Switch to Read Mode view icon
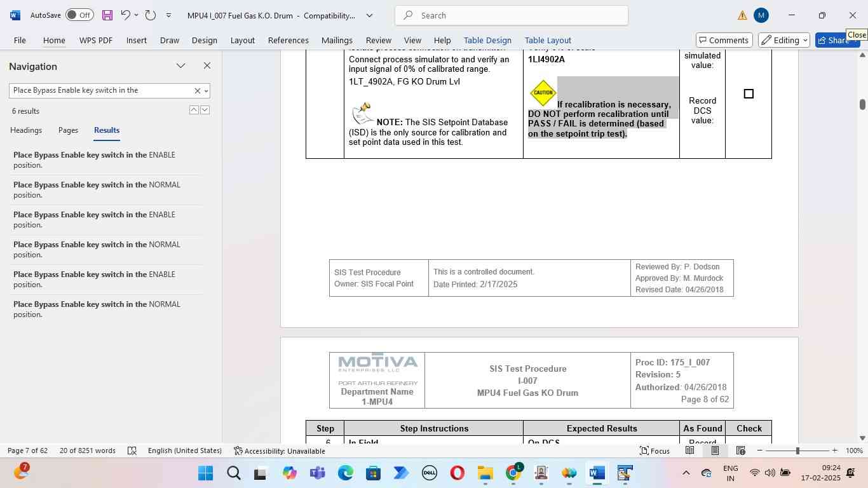 point(689,451)
